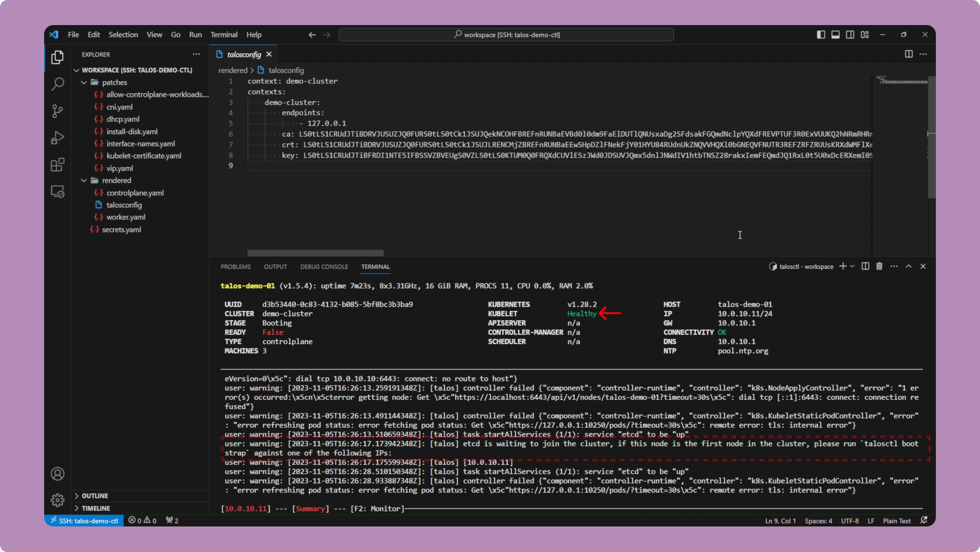The height and width of the screenshot is (552, 980).
Task: Open the Run and Debug view
Action: click(57, 138)
